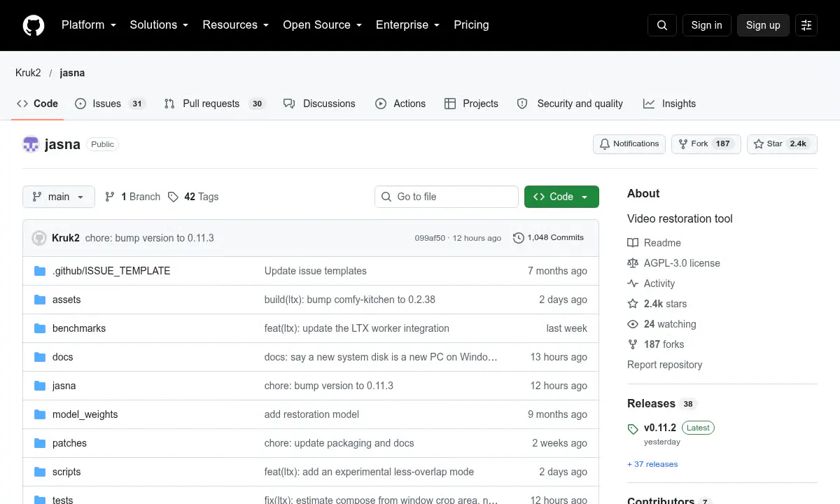Open the Projects tab

pos(471,104)
